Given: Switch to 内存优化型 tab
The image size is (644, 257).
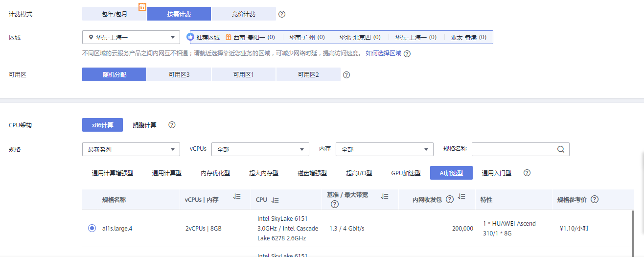Looking at the screenshot, I should (x=215, y=173).
